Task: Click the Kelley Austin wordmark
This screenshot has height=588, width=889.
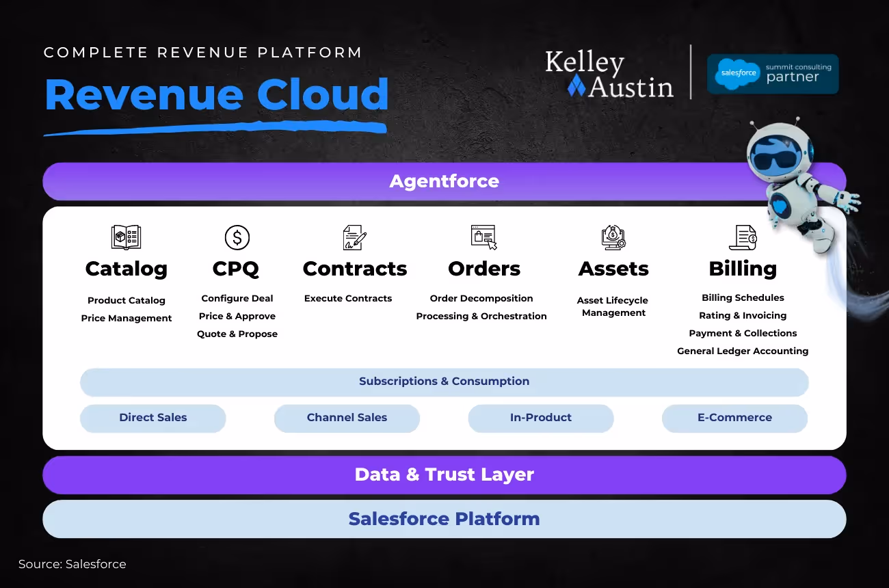Action: point(609,74)
